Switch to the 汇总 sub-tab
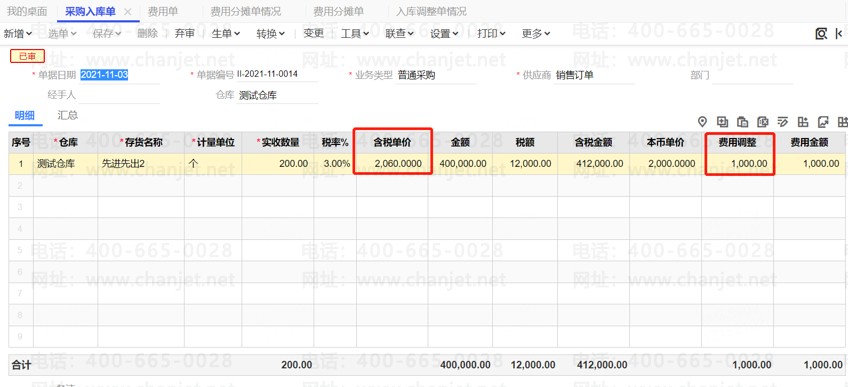The height and width of the screenshot is (387, 848). point(68,115)
